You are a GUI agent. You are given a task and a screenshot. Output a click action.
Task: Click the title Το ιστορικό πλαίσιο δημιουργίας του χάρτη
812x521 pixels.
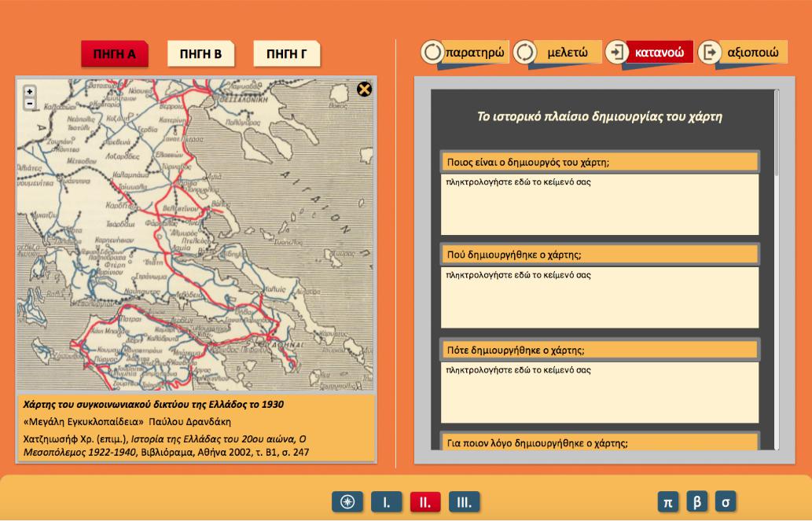click(x=600, y=116)
